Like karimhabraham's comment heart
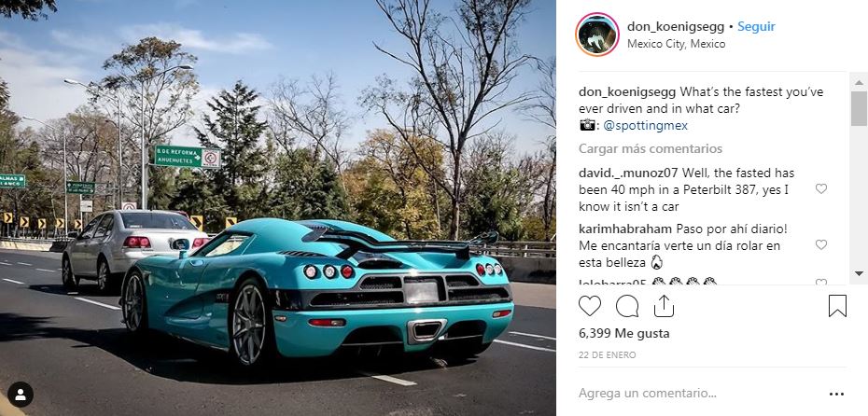This screenshot has width=868, height=416. 821,244
